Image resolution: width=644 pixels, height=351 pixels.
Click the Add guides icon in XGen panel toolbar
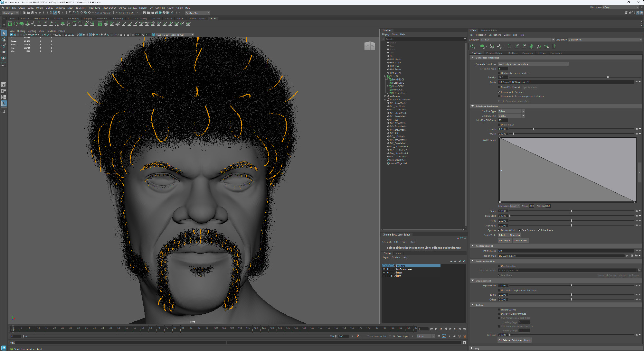tap(509, 46)
